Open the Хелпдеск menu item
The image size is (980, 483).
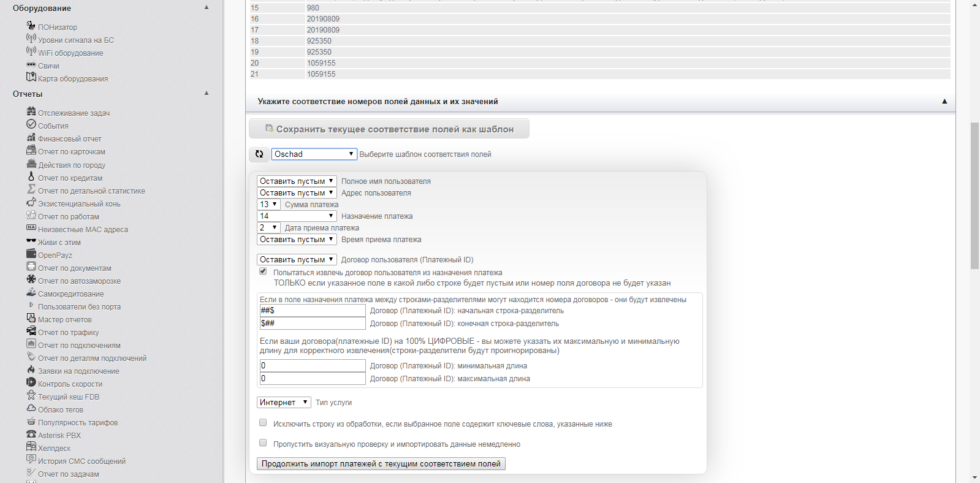click(54, 449)
